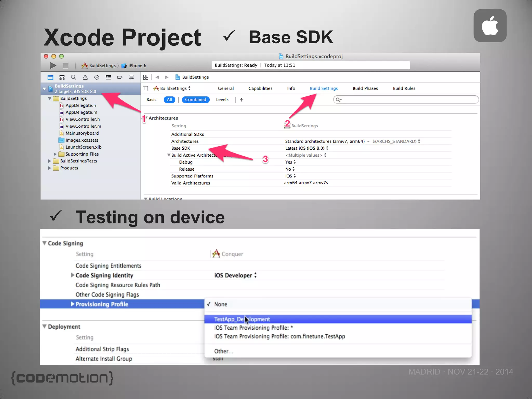Click the search filter magnifier icon
This screenshot has width=532, height=399.
coord(338,100)
